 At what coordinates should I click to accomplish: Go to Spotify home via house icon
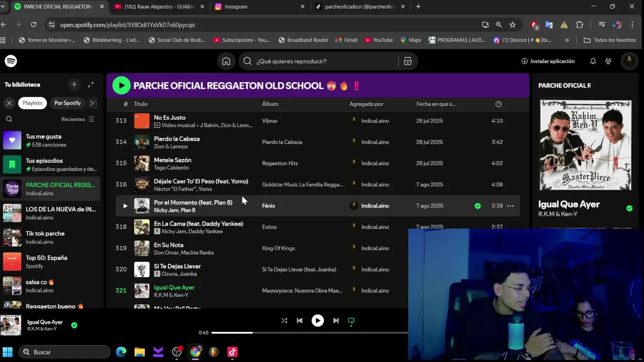coord(226,61)
